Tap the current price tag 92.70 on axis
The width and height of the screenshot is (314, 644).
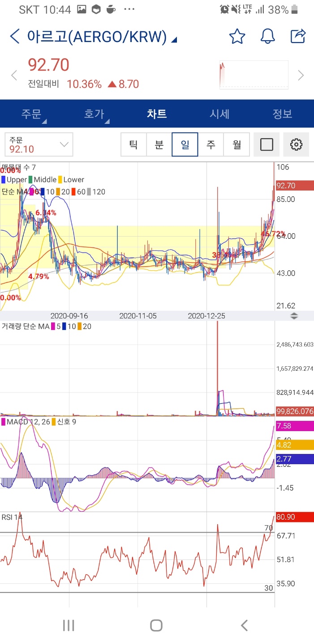[294, 185]
